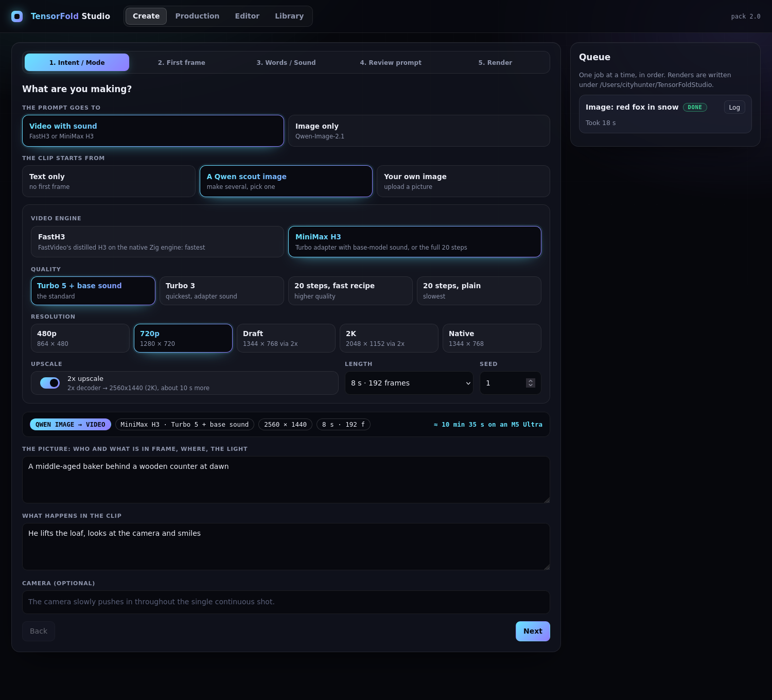This screenshot has height=700, width=772.
Task: Click the DONE status badge
Action: pos(695,107)
